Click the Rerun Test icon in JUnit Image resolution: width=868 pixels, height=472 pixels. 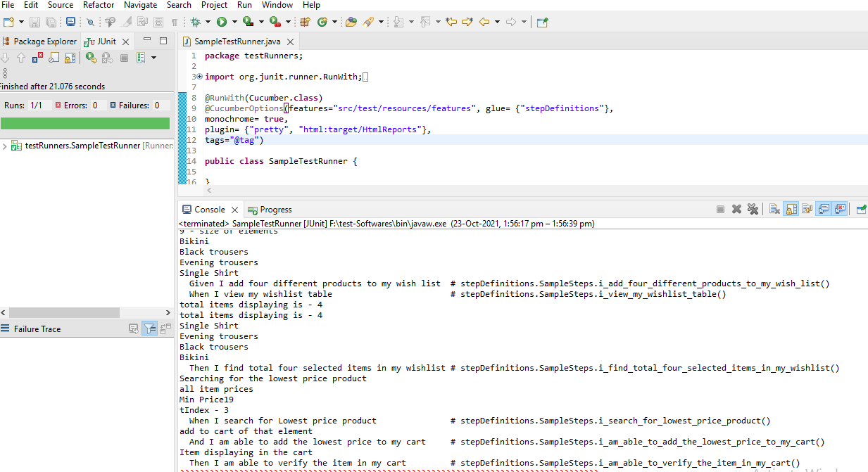click(x=92, y=58)
